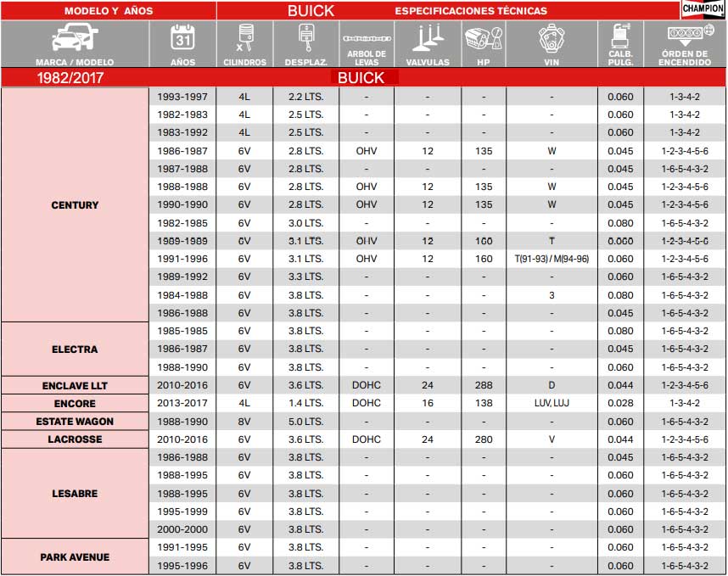Select the ESTATE WAGON model cell
The image size is (728, 576).
coord(75,422)
